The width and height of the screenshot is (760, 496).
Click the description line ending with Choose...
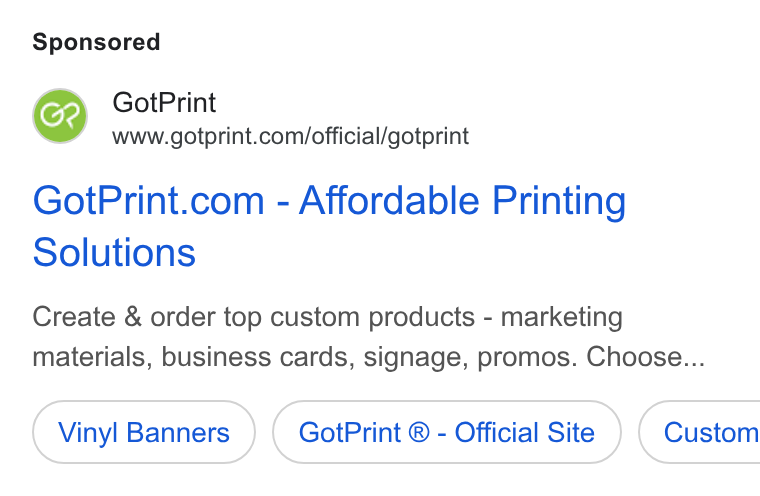click(x=368, y=357)
